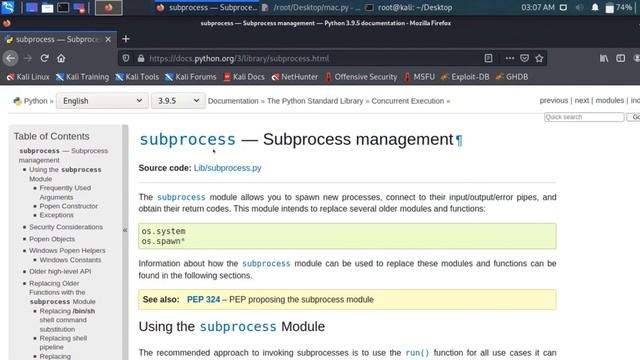The height and width of the screenshot is (360, 640).
Task: Open the Kali Forums bookmark
Action: click(x=191, y=77)
